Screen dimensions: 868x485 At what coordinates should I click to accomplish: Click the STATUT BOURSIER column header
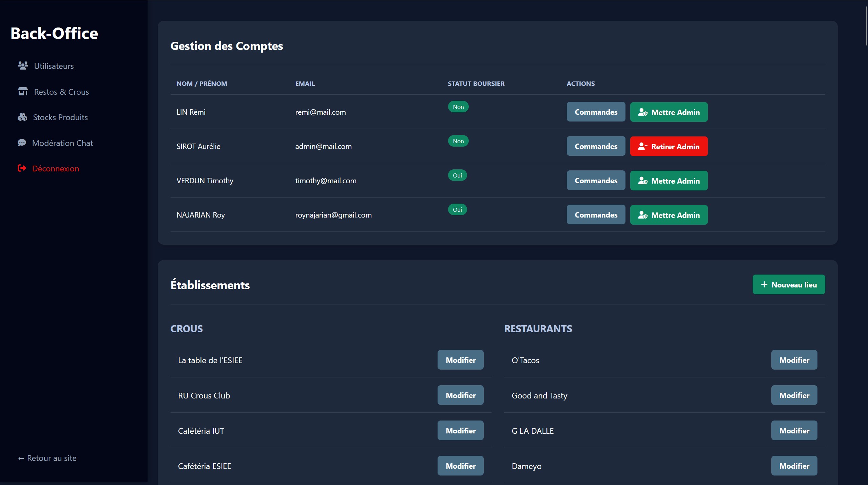476,84
